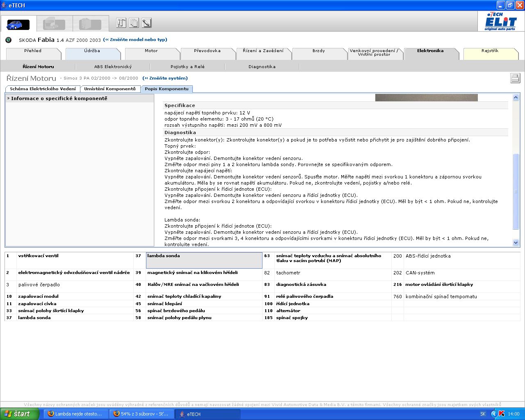Select relé palivového čerpadla
The width and height of the screenshot is (525, 420).
click(304, 296)
